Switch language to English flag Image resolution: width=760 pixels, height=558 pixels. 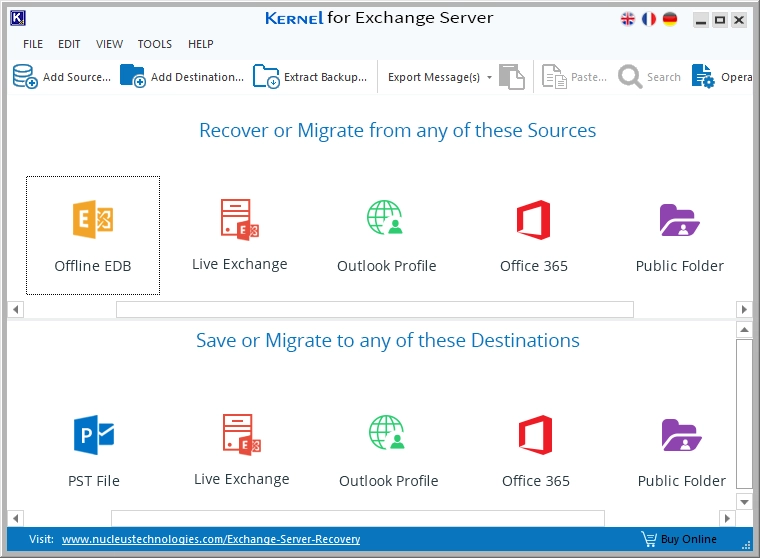(x=628, y=19)
